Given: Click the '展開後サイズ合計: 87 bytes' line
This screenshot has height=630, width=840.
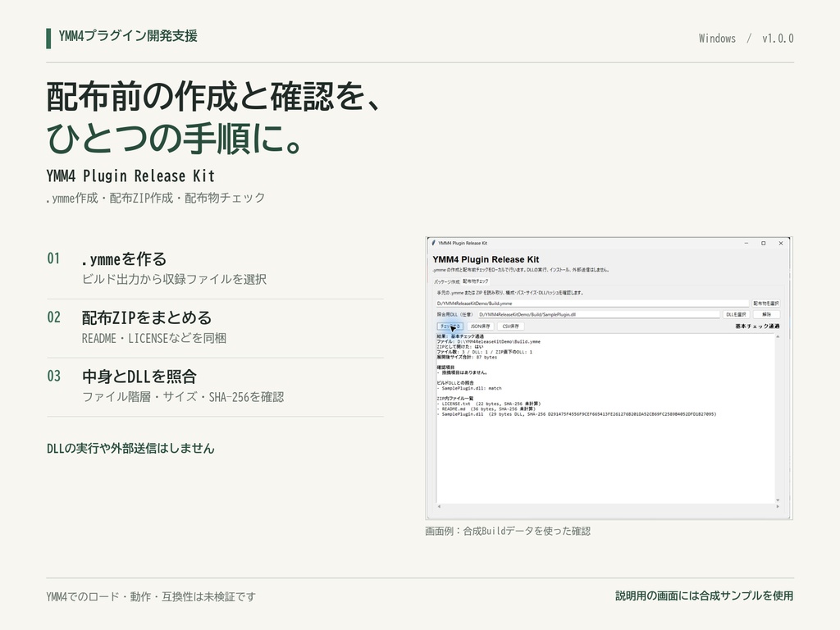Looking at the screenshot, I should 467,358.
